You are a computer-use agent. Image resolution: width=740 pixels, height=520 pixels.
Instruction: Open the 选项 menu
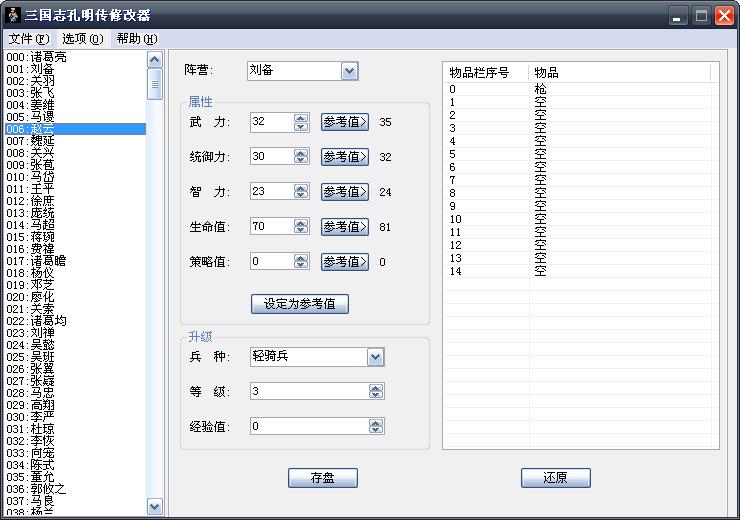click(82, 39)
